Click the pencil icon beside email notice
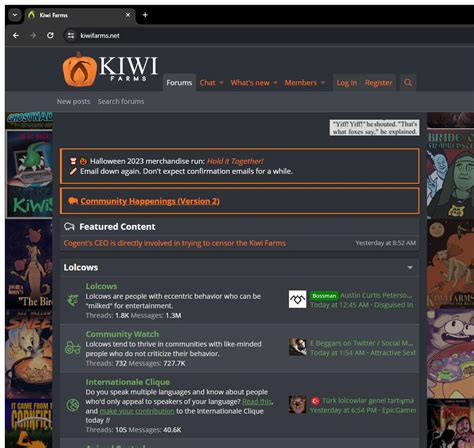The image size is (474, 448). click(x=73, y=171)
